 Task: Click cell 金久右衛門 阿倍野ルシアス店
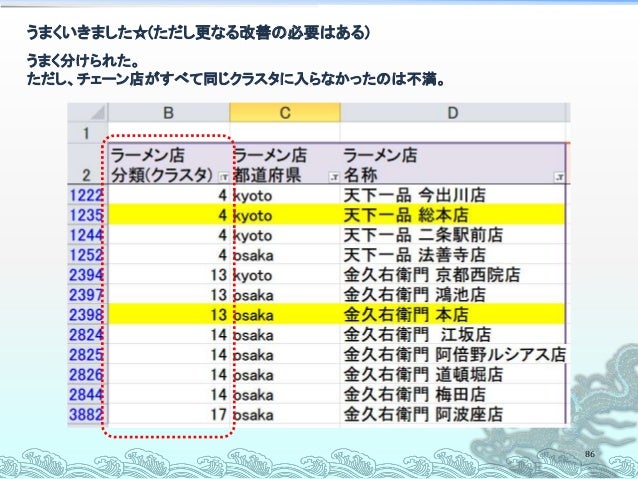point(452,354)
